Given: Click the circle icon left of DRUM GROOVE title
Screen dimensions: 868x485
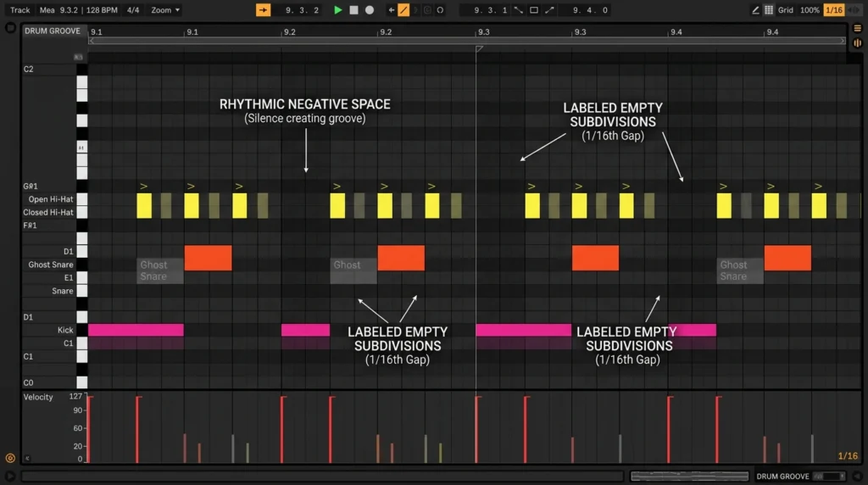Looking at the screenshot, I should (x=10, y=28).
